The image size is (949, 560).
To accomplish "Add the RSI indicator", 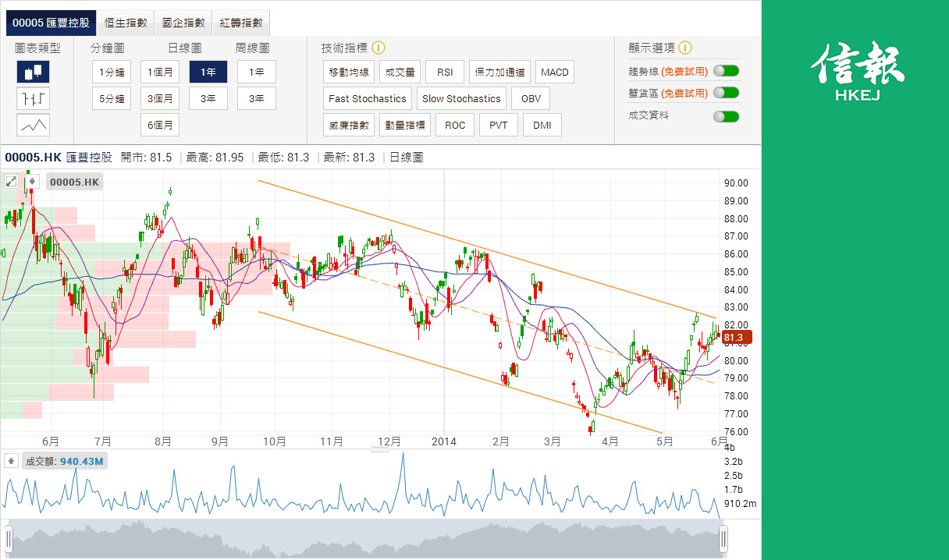I will click(x=445, y=73).
